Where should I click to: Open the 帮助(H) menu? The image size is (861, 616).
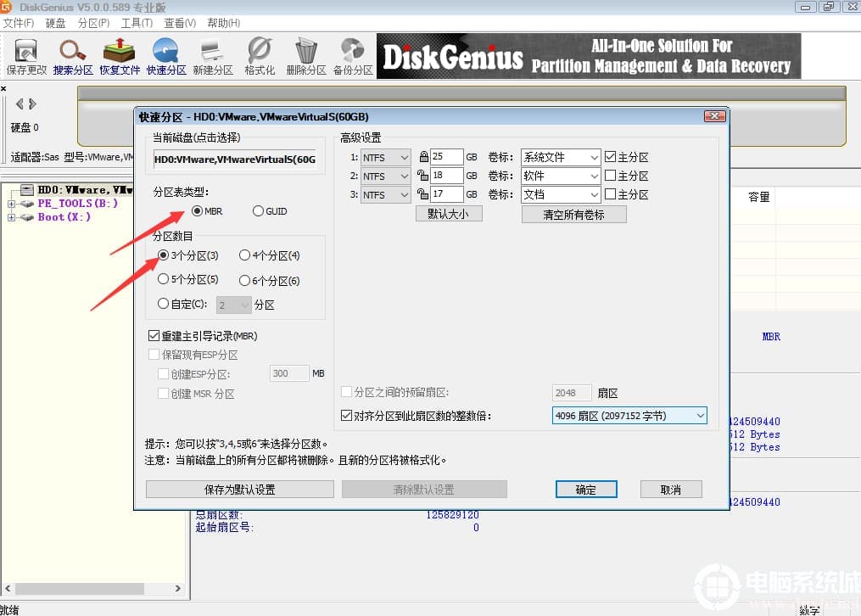point(223,23)
